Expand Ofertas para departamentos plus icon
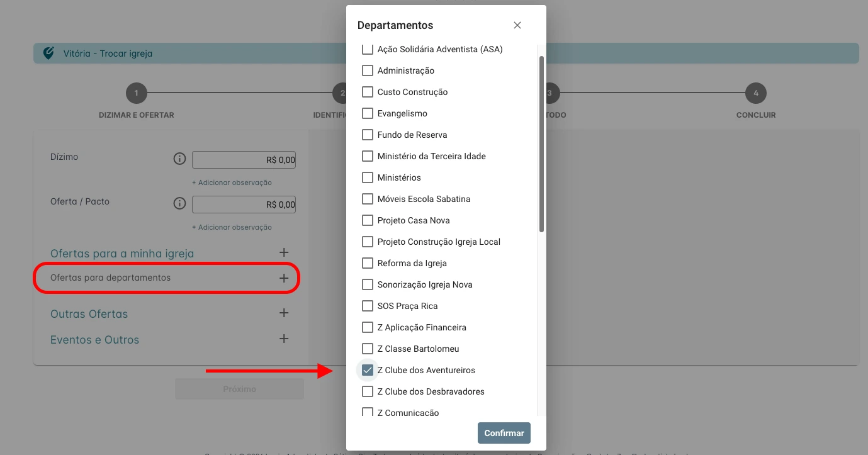 point(284,278)
